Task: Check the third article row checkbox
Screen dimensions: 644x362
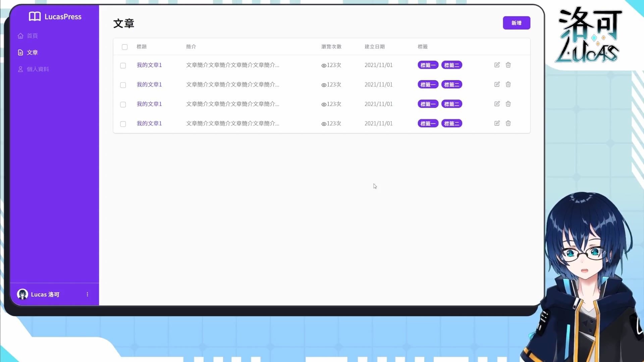Action: point(123,105)
